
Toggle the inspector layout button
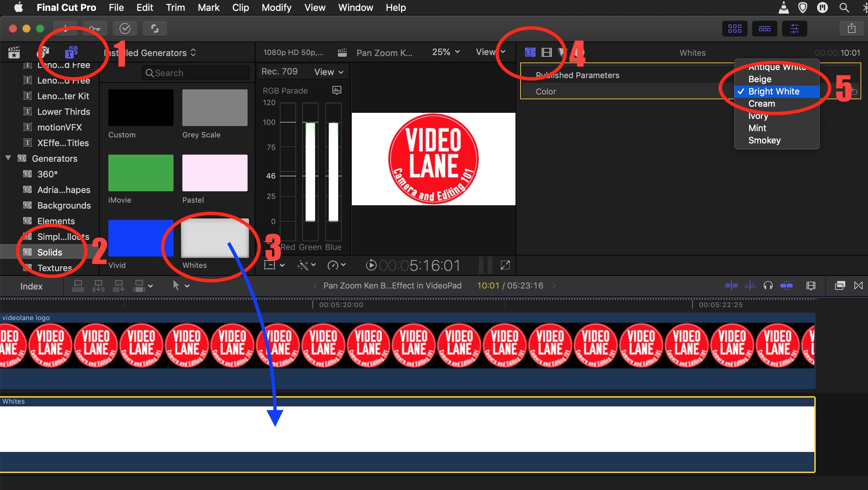click(x=794, y=29)
